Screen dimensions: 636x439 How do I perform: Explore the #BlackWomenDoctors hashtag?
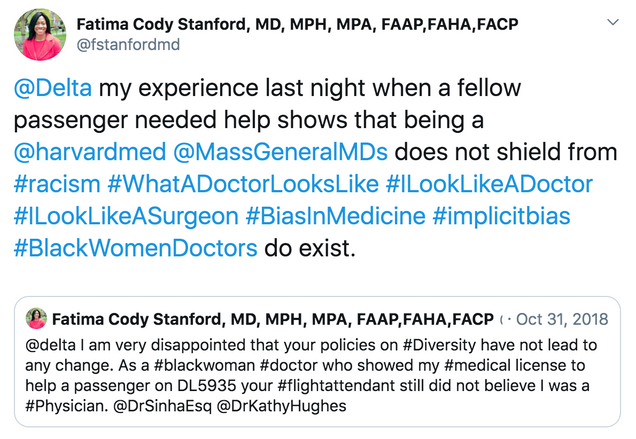pyautogui.click(x=135, y=247)
